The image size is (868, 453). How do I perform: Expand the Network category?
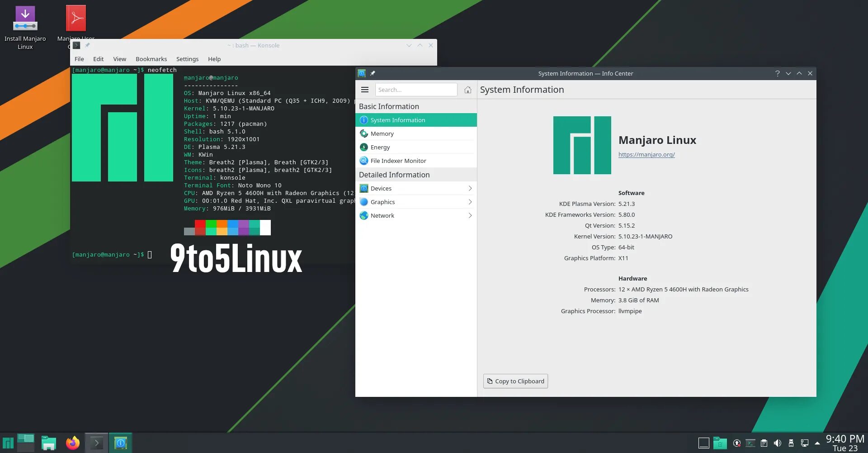tap(416, 215)
